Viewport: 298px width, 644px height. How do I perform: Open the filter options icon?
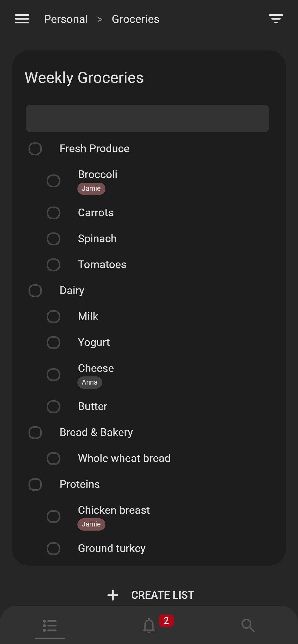[276, 19]
